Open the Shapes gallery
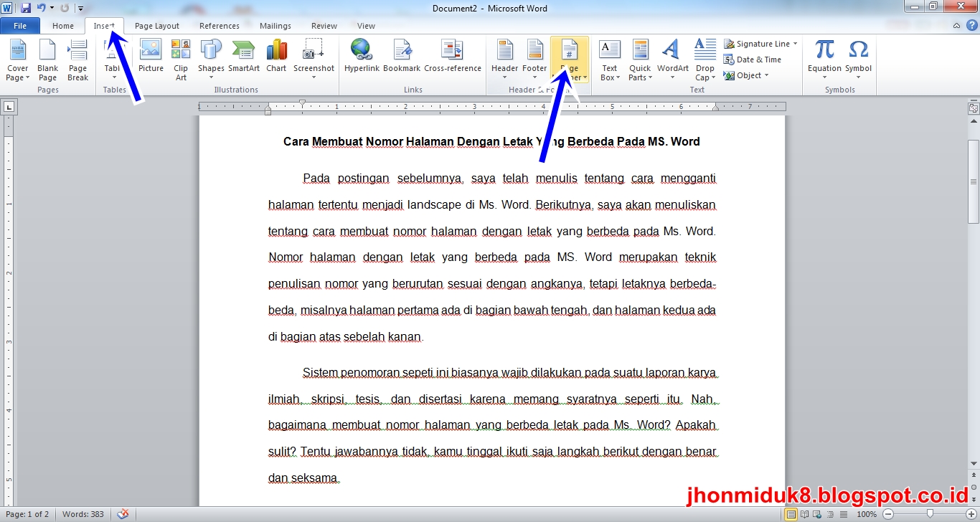This screenshot has width=980, height=522. coord(211,60)
